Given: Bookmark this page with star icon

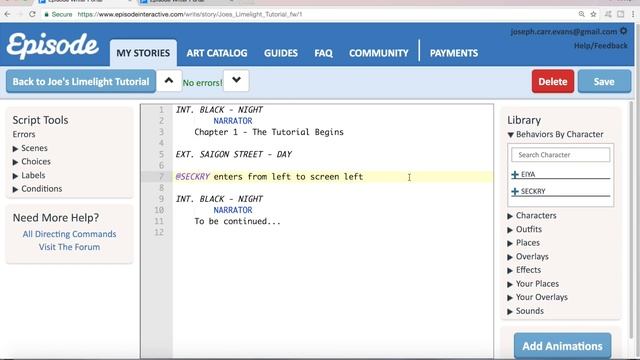Looking at the screenshot, I should (x=593, y=14).
